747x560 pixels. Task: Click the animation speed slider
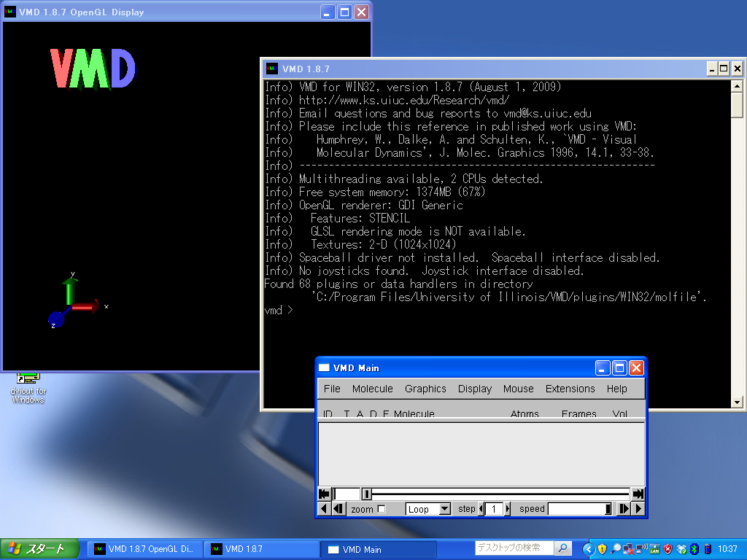tap(579, 509)
